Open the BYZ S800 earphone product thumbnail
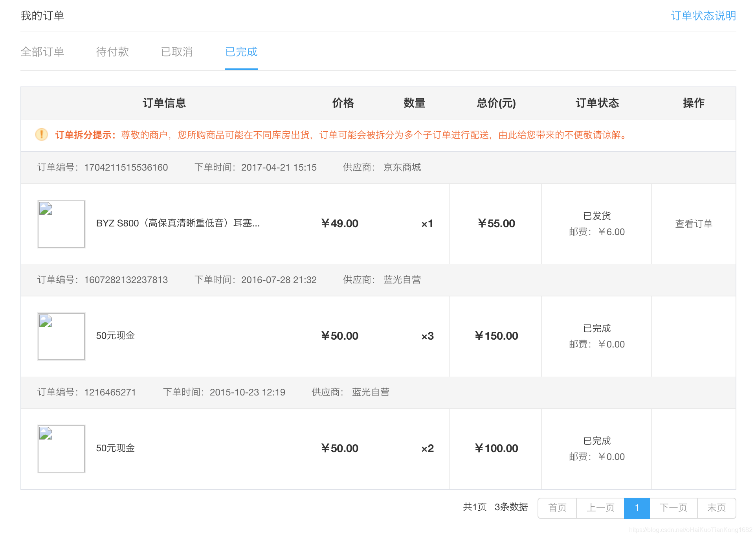The height and width of the screenshot is (537, 756). point(61,224)
